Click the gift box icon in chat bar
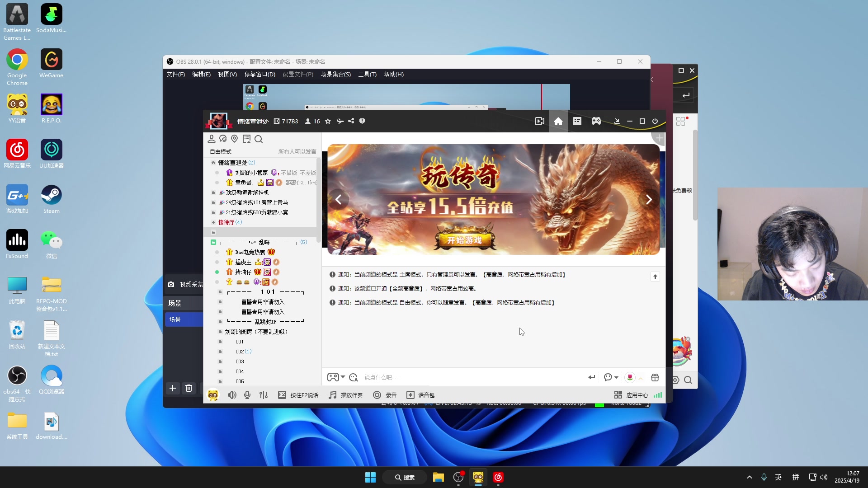This screenshot has width=868, height=488. click(x=655, y=377)
